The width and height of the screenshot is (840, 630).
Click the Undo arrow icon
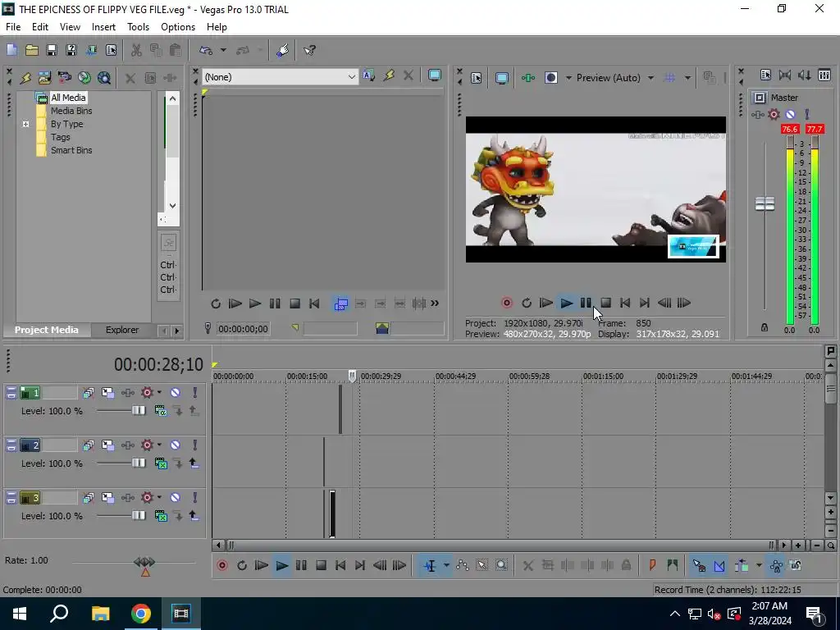click(206, 50)
